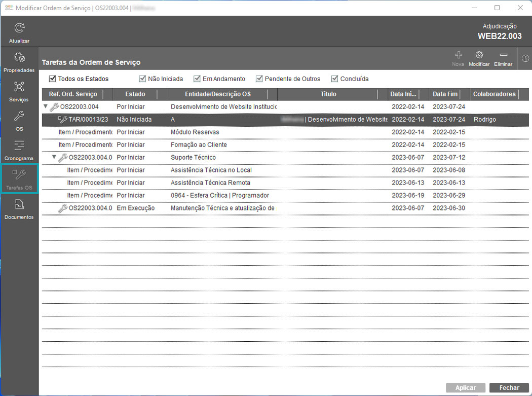
Task: Select the OS wrench icon in sidebar
Action: coord(19,117)
